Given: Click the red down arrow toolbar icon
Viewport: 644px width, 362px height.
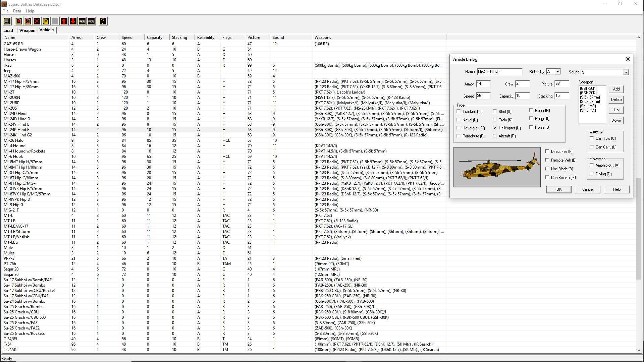Looking at the screenshot, I should 73,21.
